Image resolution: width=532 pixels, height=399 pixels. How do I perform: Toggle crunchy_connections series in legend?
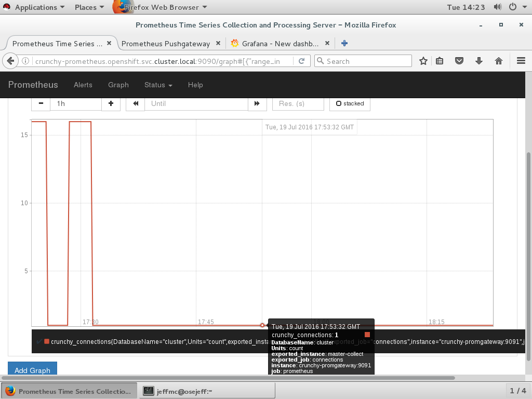pyautogui.click(x=47, y=341)
